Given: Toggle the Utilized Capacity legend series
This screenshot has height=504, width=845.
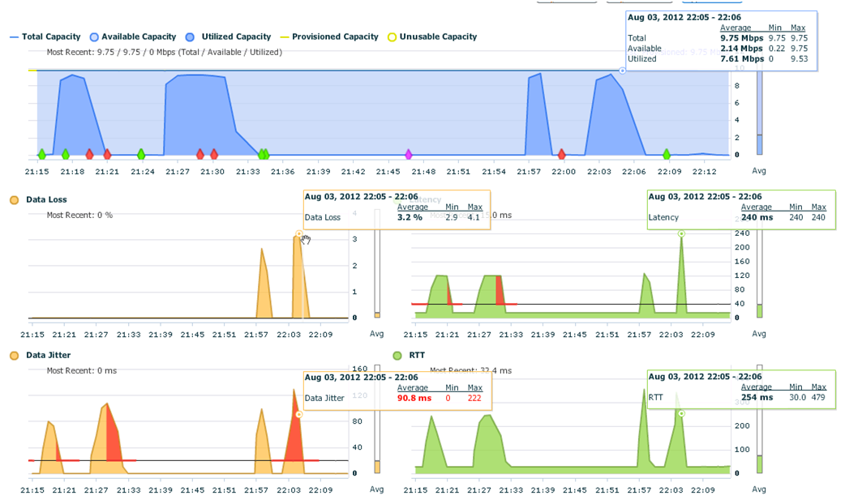Looking at the screenshot, I should pos(228,36).
